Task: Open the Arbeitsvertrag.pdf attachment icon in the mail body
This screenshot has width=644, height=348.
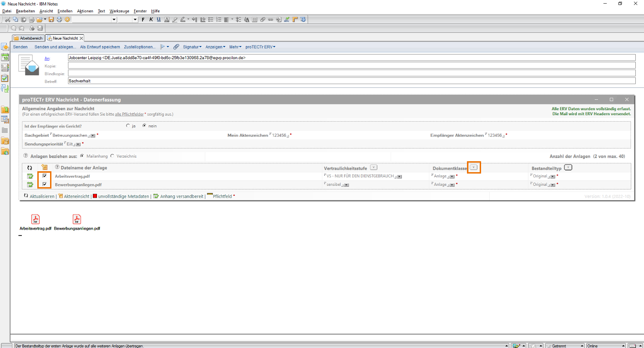Action: pyautogui.click(x=35, y=220)
